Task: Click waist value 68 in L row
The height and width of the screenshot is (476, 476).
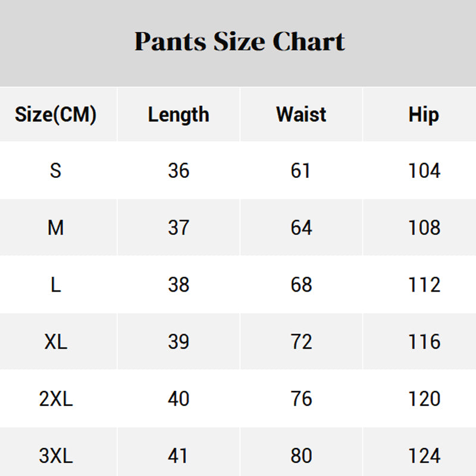Action: coord(301,285)
